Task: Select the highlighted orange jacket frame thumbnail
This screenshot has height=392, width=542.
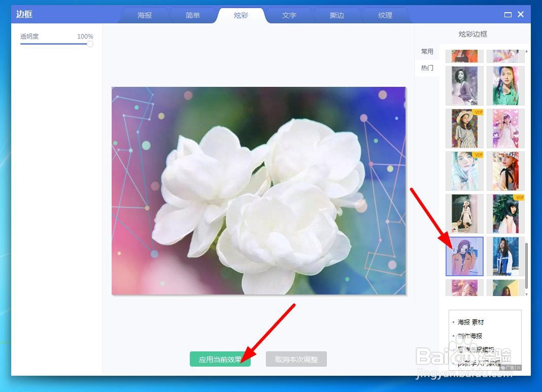Action: (464, 256)
